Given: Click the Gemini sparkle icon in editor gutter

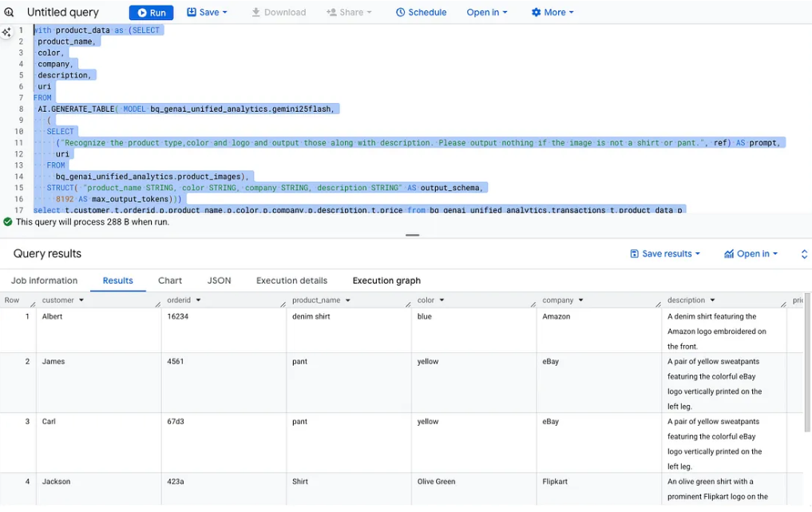Looking at the screenshot, I should (x=6, y=32).
